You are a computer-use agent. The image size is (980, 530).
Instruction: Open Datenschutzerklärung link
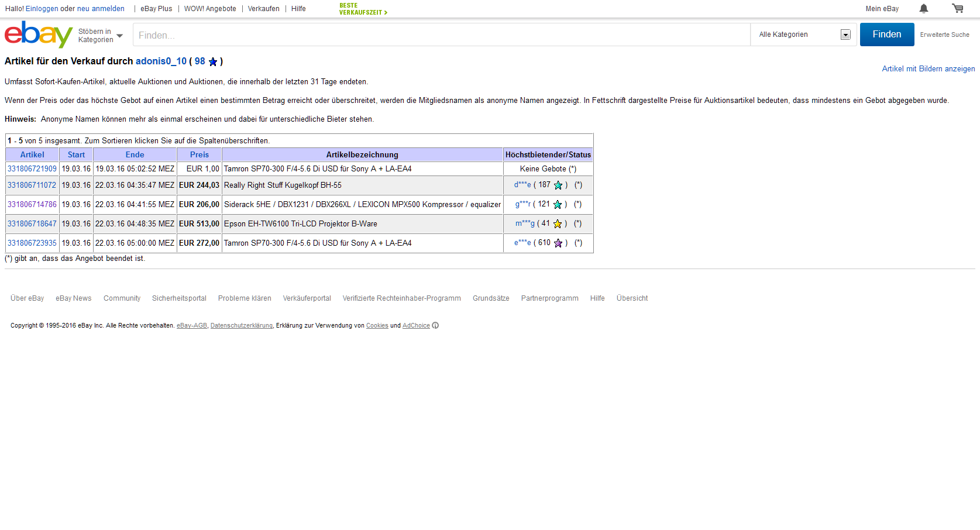point(242,326)
